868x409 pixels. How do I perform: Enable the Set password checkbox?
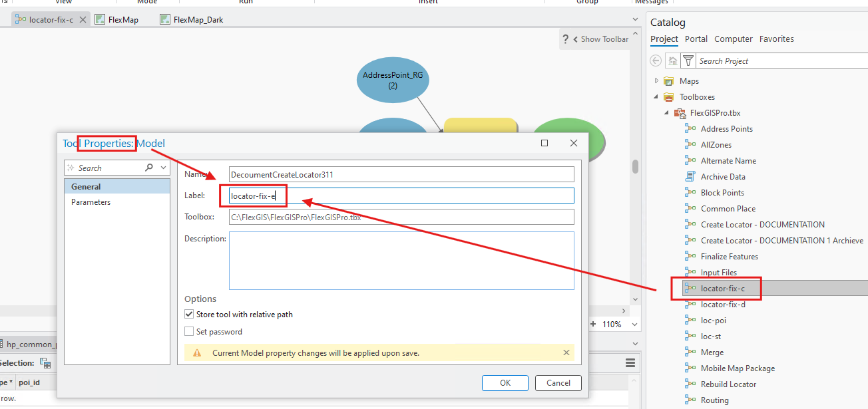pos(189,331)
